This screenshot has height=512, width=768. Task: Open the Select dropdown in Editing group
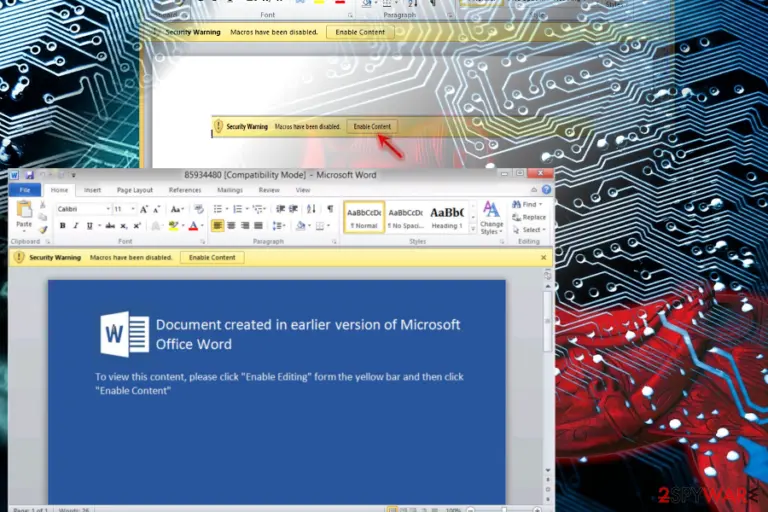pyautogui.click(x=528, y=230)
